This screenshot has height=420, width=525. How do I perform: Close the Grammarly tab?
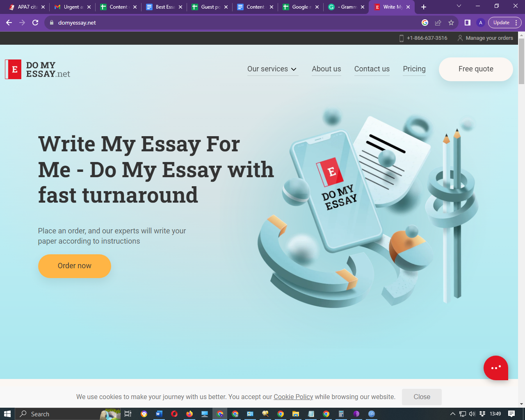[363, 7]
